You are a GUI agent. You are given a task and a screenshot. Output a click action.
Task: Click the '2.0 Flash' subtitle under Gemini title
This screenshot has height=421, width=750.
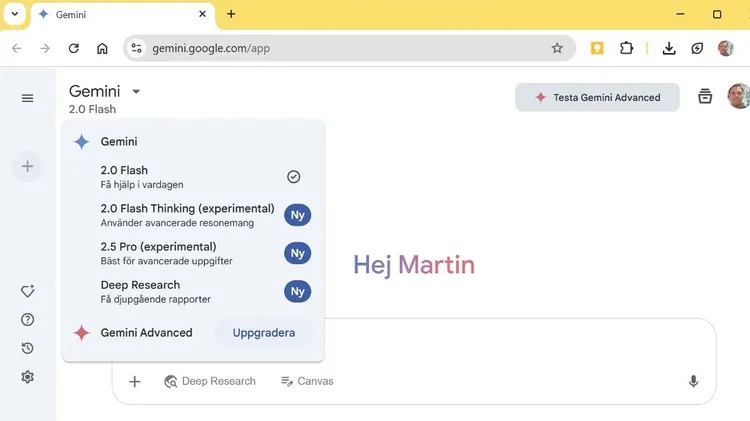[x=92, y=109]
